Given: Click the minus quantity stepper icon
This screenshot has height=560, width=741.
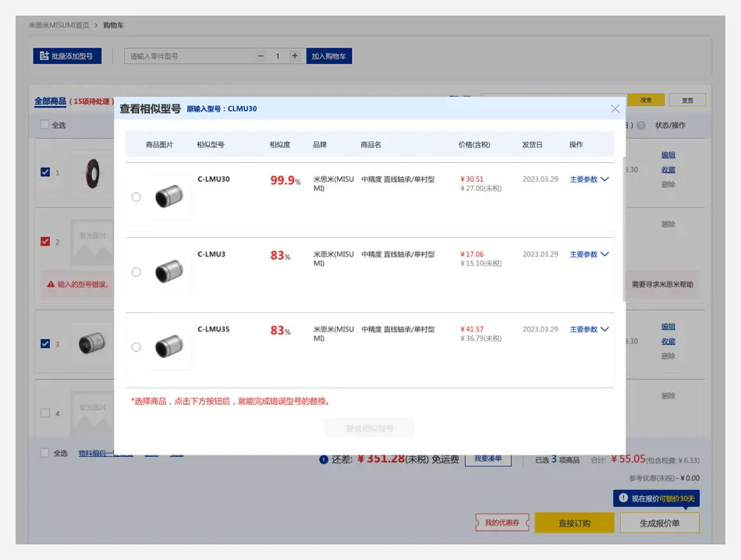Looking at the screenshot, I should click(x=261, y=56).
